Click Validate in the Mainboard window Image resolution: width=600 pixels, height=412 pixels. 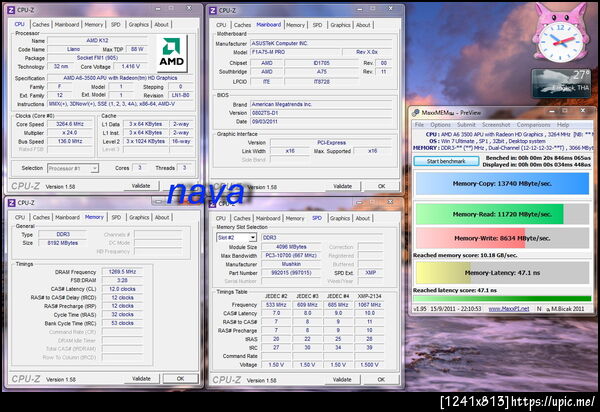(x=342, y=186)
